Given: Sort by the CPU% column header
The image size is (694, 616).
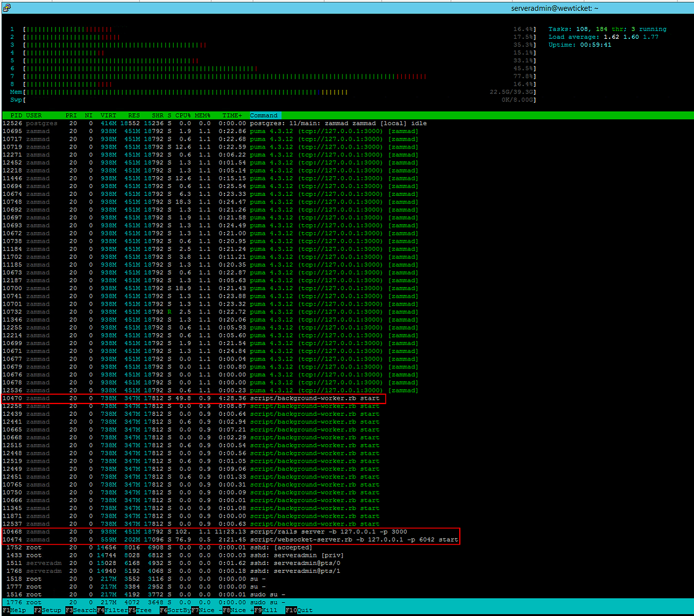Looking at the screenshot, I should pyautogui.click(x=183, y=115).
